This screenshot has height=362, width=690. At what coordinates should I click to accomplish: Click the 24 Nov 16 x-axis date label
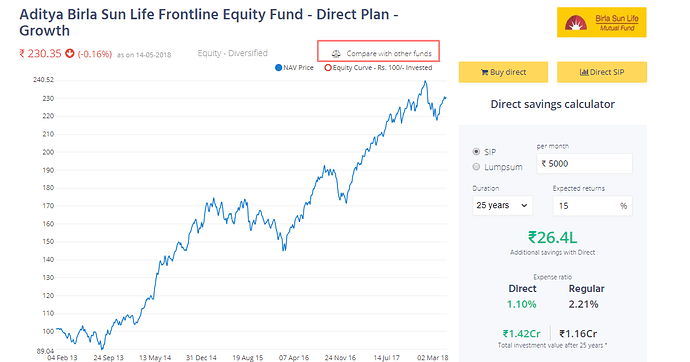[x=340, y=358]
